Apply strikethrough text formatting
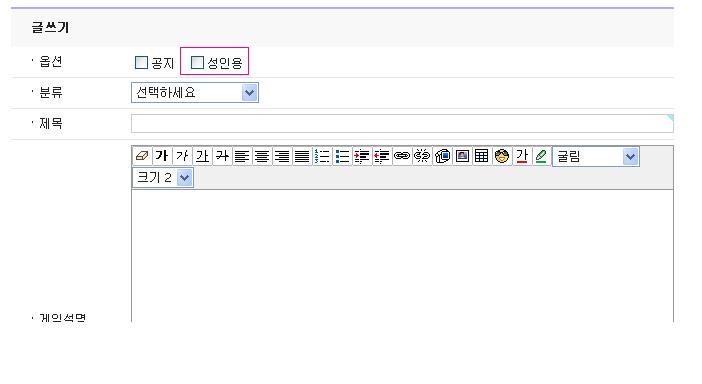Viewport: 702px width, 384px height. point(222,156)
